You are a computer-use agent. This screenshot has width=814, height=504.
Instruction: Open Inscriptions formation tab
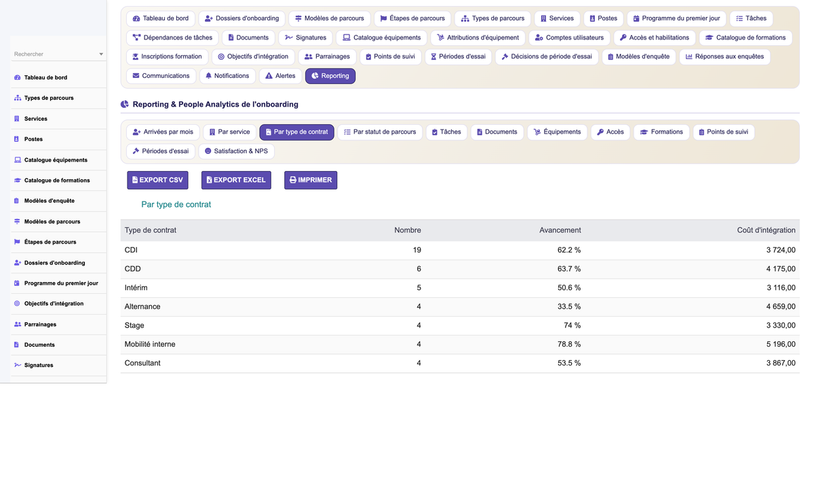pyautogui.click(x=167, y=57)
